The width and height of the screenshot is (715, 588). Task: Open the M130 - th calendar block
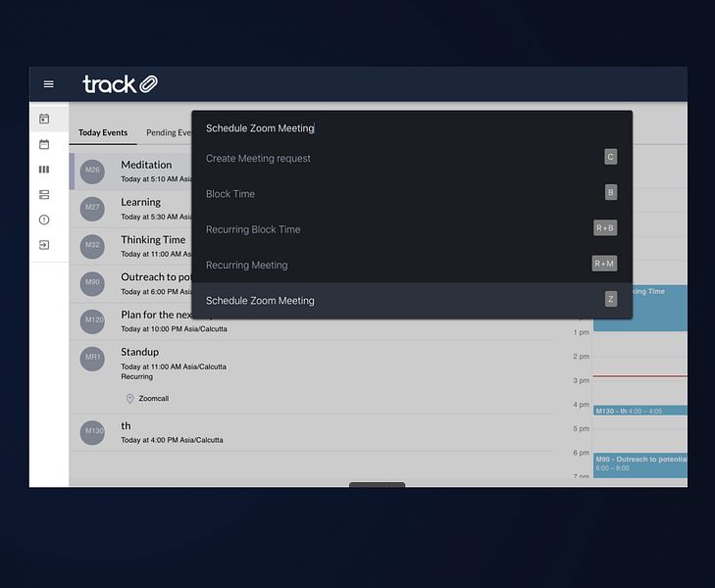640,411
